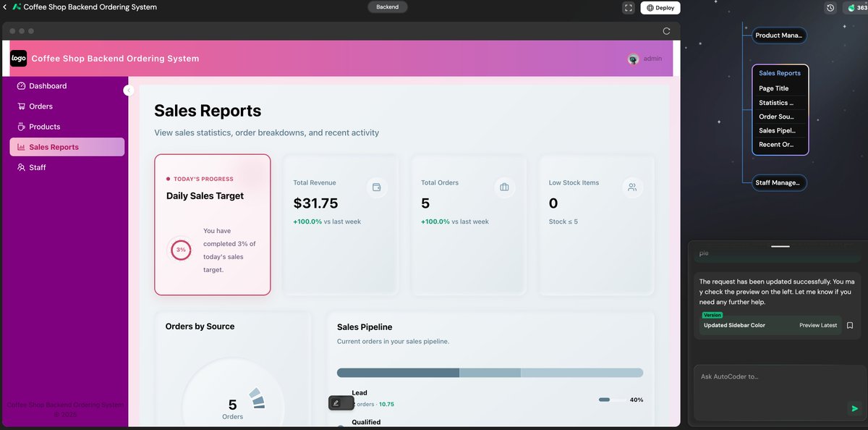Open the 363 credits balance badge
The height and width of the screenshot is (430, 868).
click(x=856, y=8)
